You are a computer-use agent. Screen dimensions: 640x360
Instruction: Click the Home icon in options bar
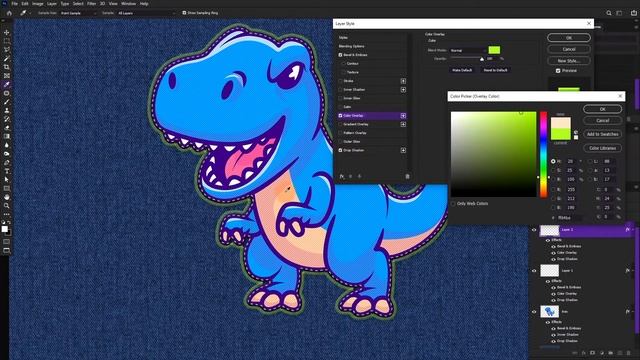(9, 13)
